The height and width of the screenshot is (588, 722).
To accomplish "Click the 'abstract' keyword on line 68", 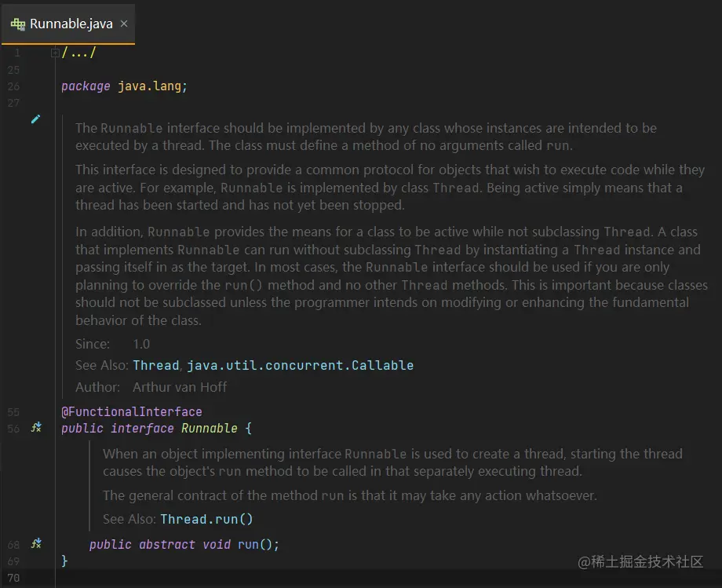I will click(x=166, y=544).
